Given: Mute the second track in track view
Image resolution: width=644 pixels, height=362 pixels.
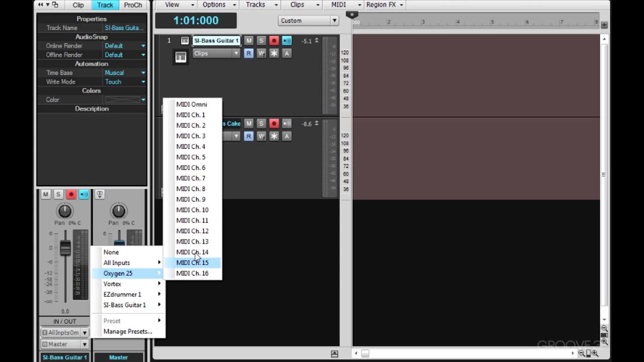Looking at the screenshot, I should [249, 124].
